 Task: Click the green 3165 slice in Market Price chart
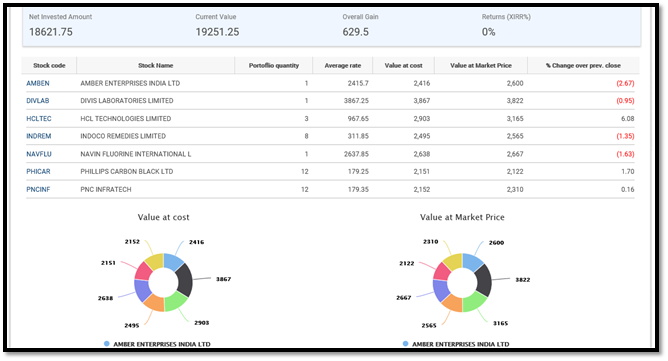[x=474, y=301]
